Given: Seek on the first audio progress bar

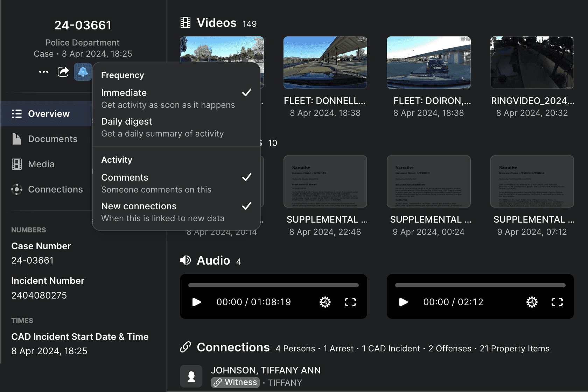Looking at the screenshot, I should coord(273,285).
